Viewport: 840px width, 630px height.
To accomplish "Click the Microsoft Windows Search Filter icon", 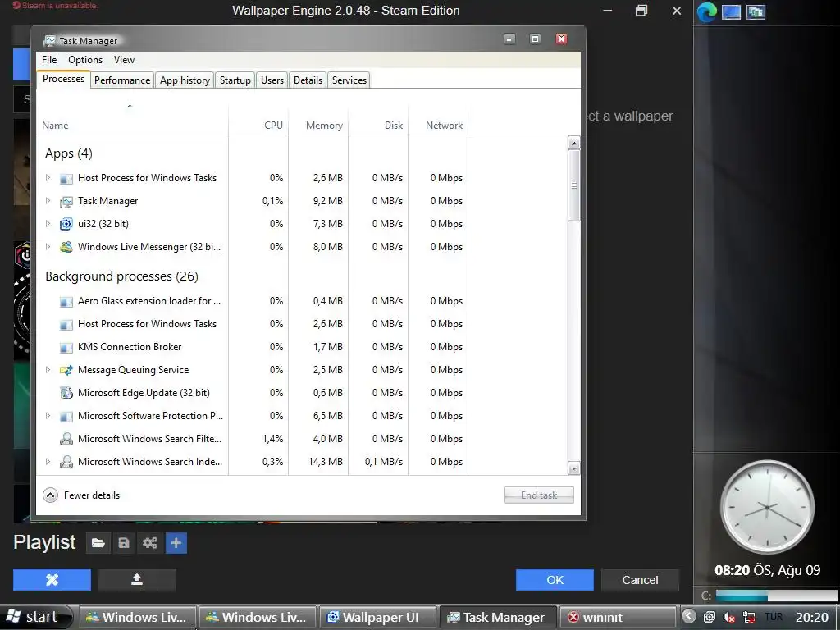I will 66,440.
